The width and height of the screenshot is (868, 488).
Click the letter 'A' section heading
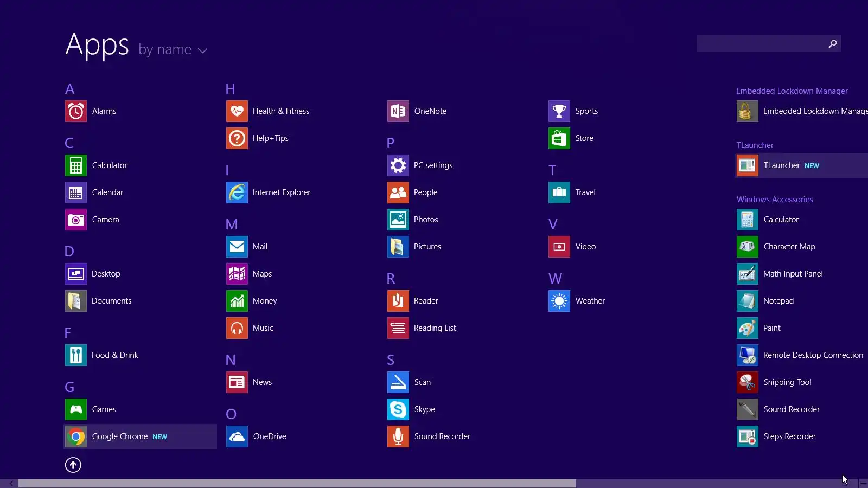coord(70,89)
